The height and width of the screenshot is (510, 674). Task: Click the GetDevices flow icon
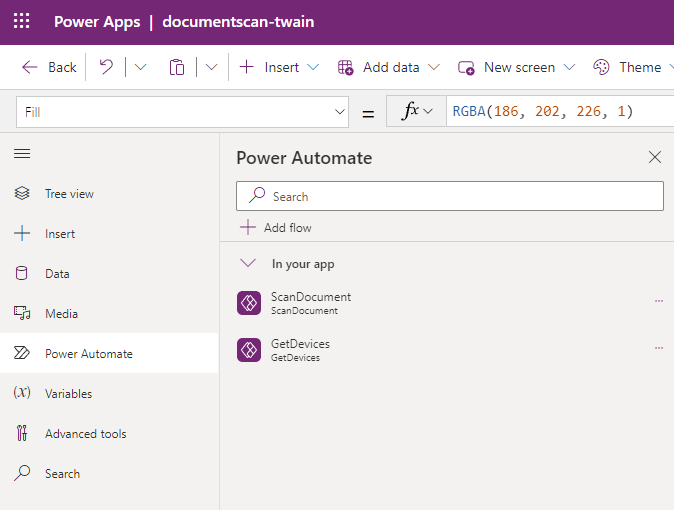click(249, 350)
